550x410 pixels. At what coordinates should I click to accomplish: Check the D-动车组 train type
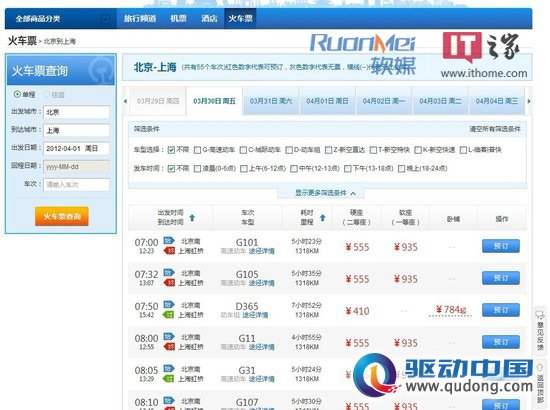[289, 150]
